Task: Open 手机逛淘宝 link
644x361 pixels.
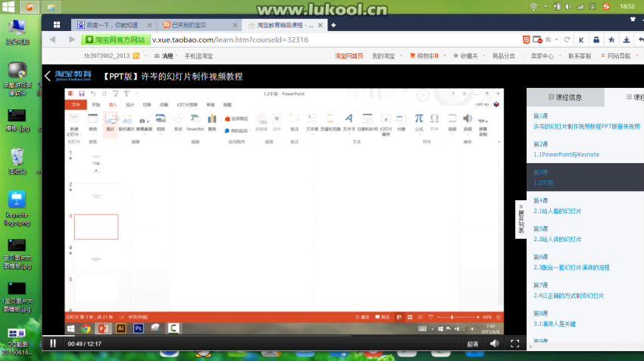Action: 199,56
